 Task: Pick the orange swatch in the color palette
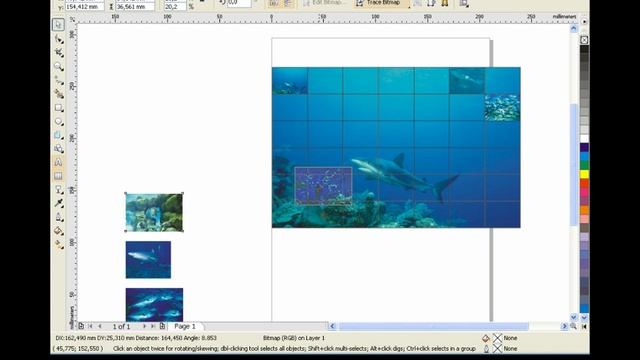pos(584,210)
